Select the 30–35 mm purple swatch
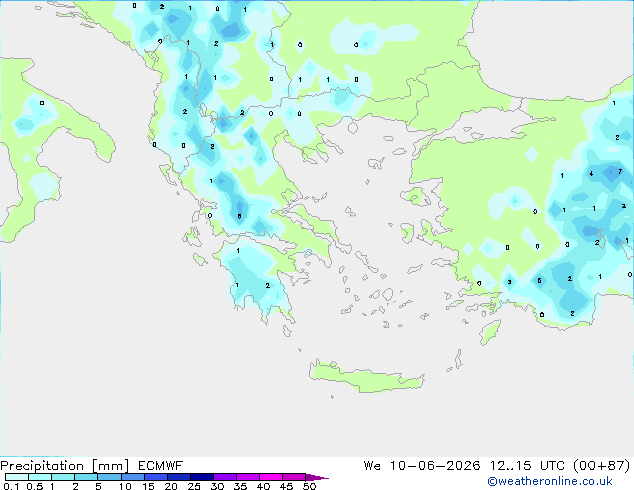The image size is (634, 490). (224, 477)
